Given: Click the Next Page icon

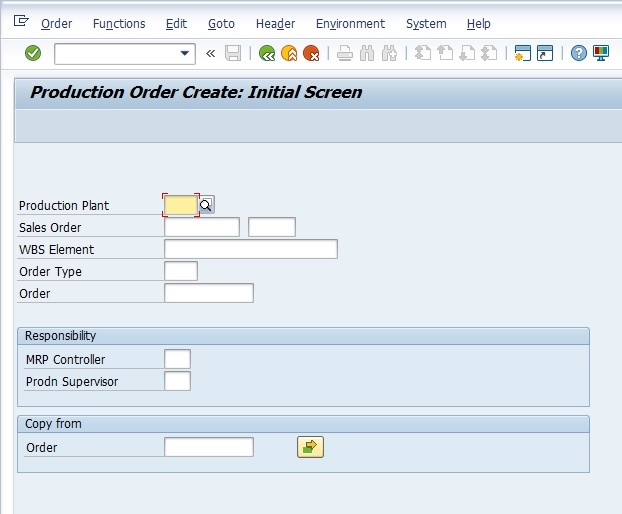Looking at the screenshot, I should click(467, 53).
